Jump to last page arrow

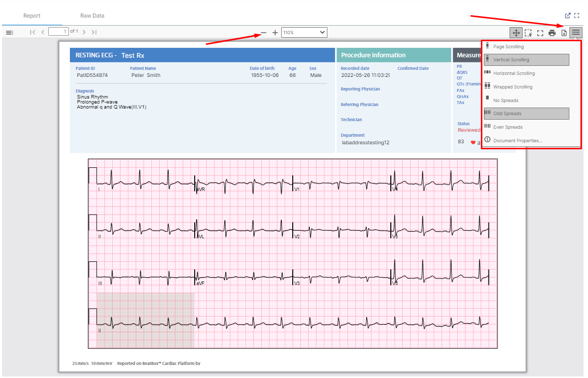coord(94,32)
